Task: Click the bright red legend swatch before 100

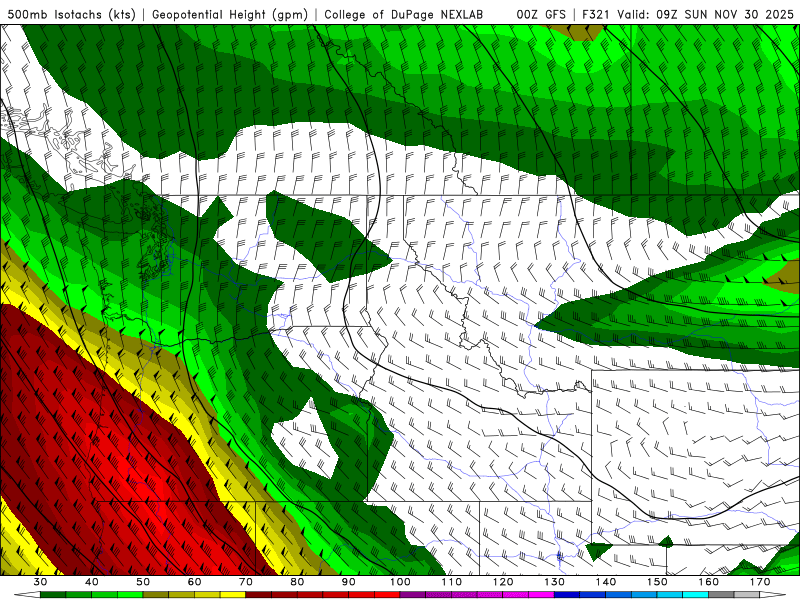Action: pyautogui.click(x=387, y=594)
